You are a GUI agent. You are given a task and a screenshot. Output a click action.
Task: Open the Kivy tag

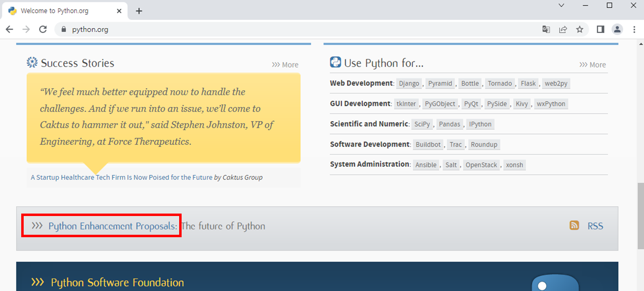(522, 104)
